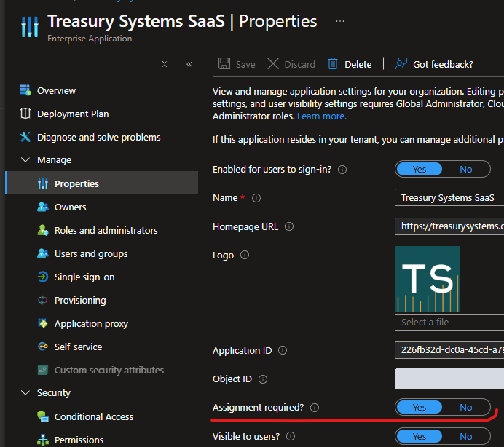
Task: Click the Overview grid icon
Action: [25, 90]
